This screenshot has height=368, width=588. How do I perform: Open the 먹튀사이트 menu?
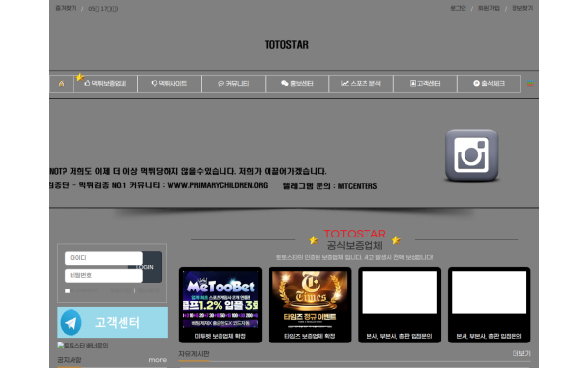click(x=170, y=83)
